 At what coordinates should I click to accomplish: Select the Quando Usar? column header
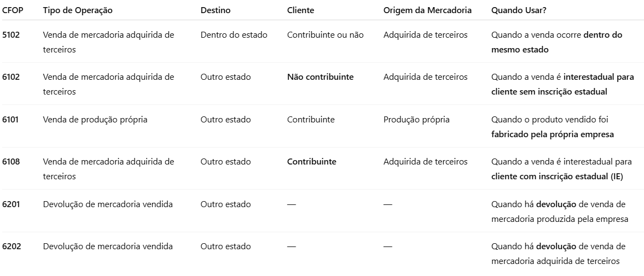pos(519,10)
